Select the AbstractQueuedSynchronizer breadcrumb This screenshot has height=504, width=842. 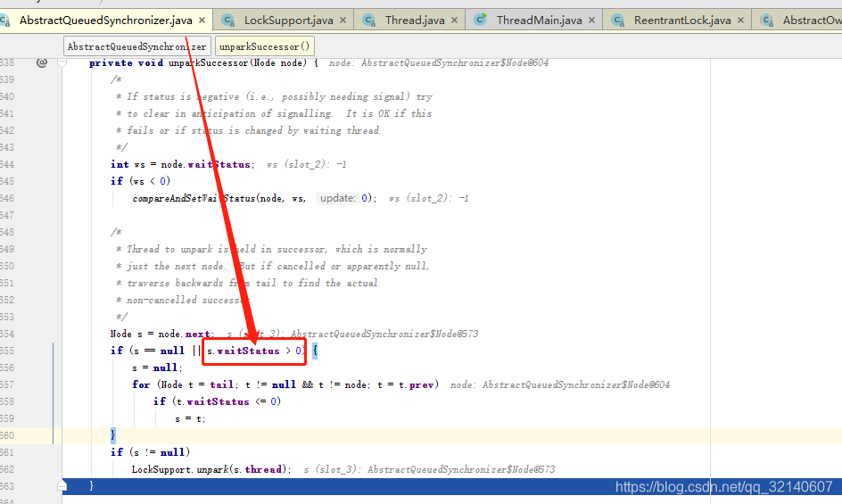click(137, 46)
